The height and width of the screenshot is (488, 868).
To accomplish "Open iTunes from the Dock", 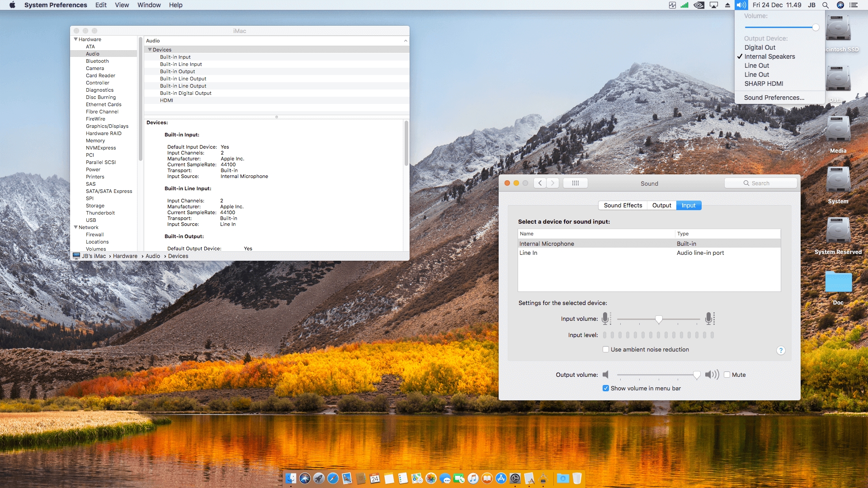I will pos(473,478).
